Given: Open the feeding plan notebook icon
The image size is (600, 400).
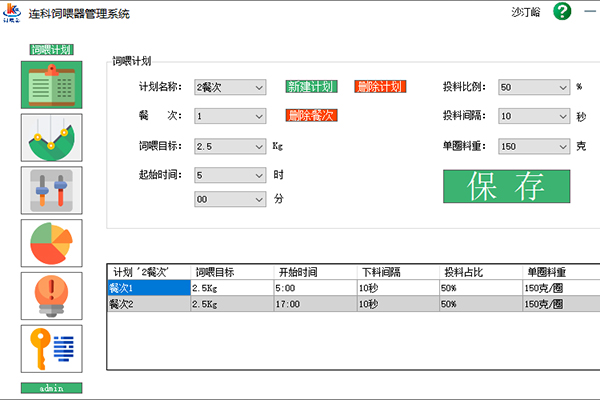Looking at the screenshot, I should point(51,84).
